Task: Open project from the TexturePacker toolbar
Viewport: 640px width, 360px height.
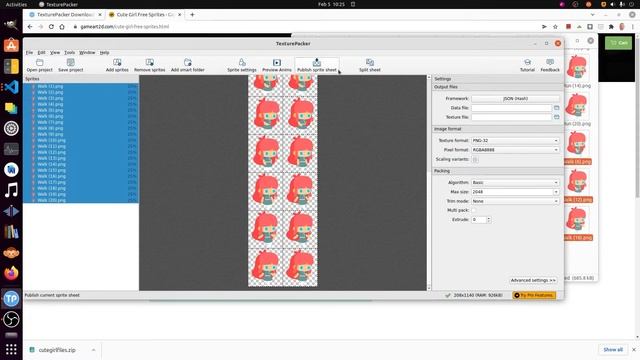Action: 40,65
